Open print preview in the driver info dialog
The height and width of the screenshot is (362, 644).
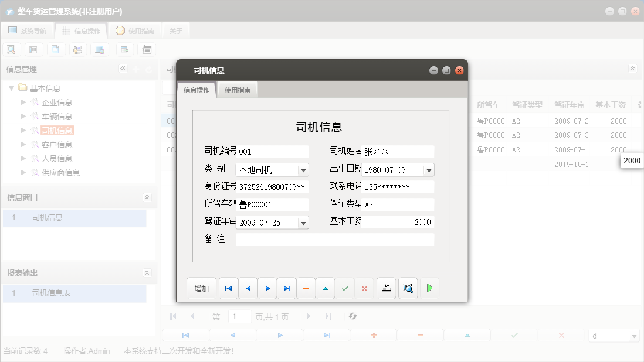tap(408, 288)
